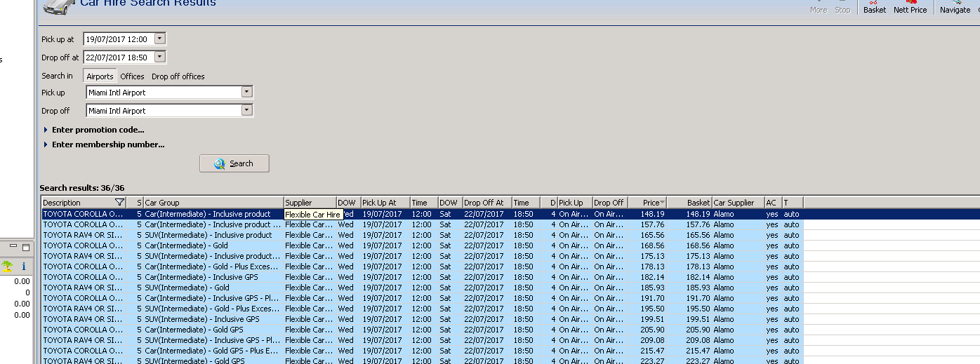Maximize the left side panel
Viewport: 980px width, 364px height.
(25, 247)
